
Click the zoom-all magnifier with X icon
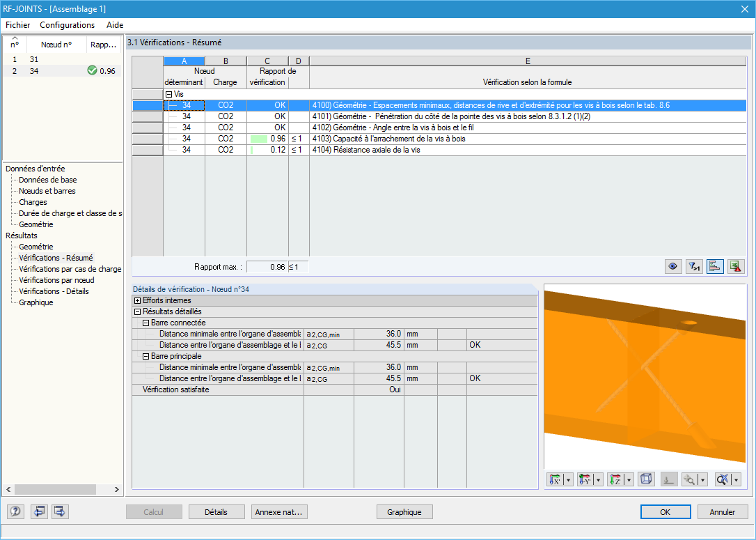(x=723, y=479)
